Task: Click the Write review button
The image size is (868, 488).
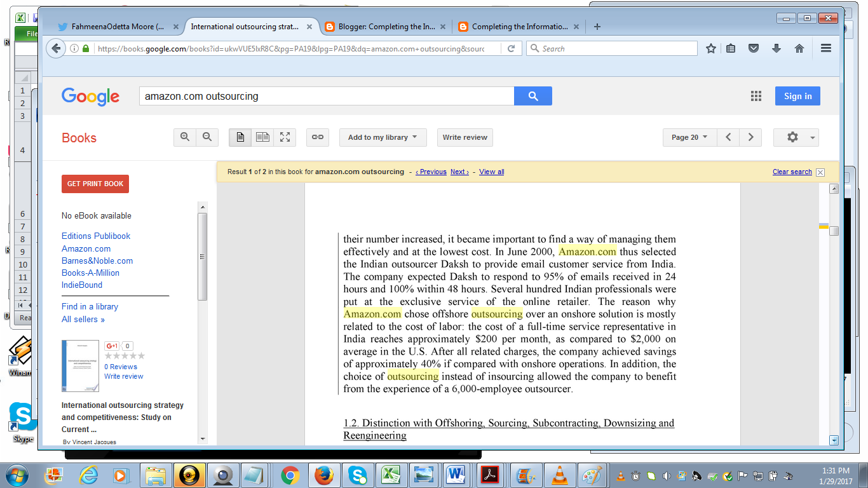Action: 465,137
